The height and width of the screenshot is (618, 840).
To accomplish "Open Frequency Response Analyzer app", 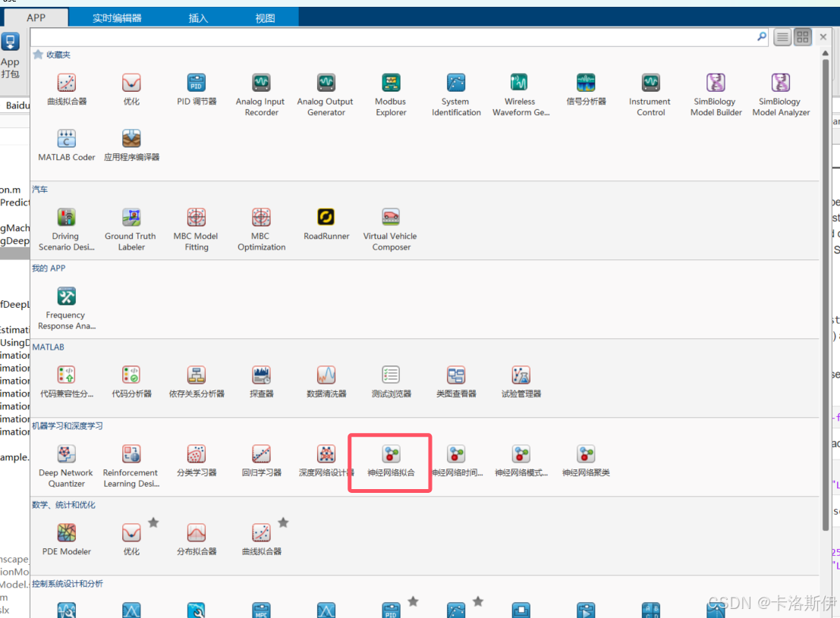I will (x=67, y=309).
